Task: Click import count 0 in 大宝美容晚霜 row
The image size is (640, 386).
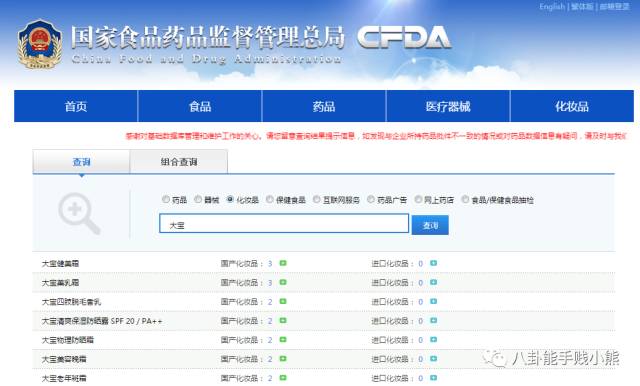Action: (420, 359)
